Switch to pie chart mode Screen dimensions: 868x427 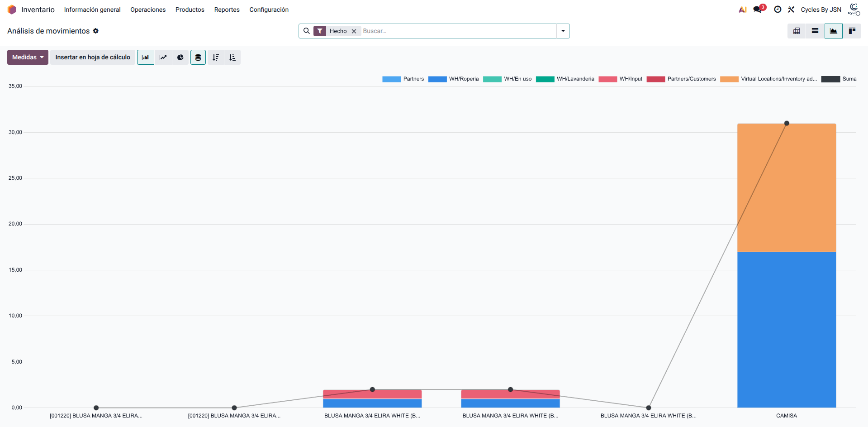click(180, 58)
